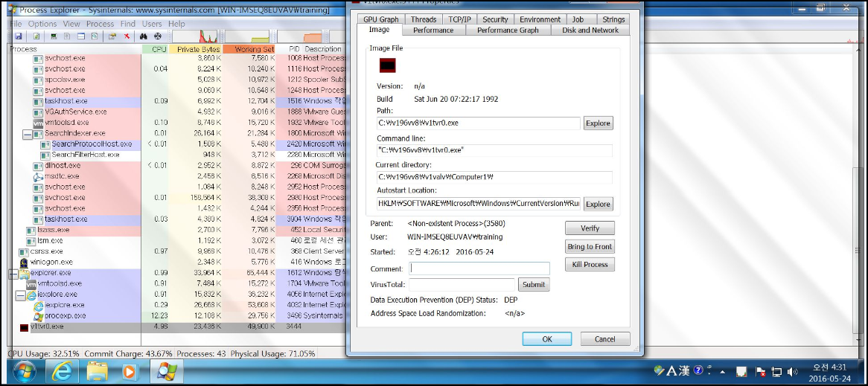Collapse the explorer.exe tree node
The image size is (868, 386).
[x=13, y=273]
